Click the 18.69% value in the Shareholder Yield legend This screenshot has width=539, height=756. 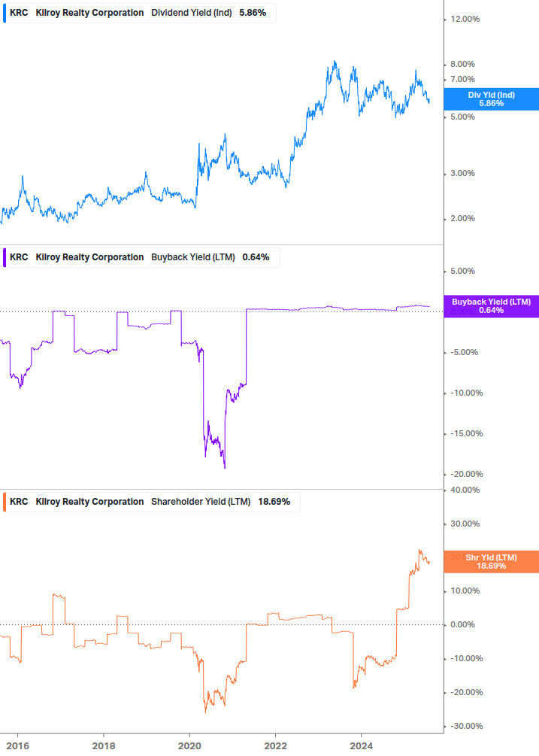[x=274, y=502]
